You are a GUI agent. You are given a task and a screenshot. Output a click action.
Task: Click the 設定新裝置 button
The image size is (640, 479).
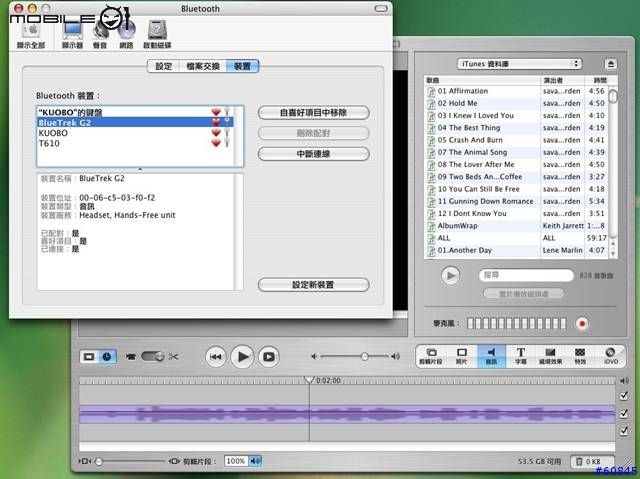[313, 284]
